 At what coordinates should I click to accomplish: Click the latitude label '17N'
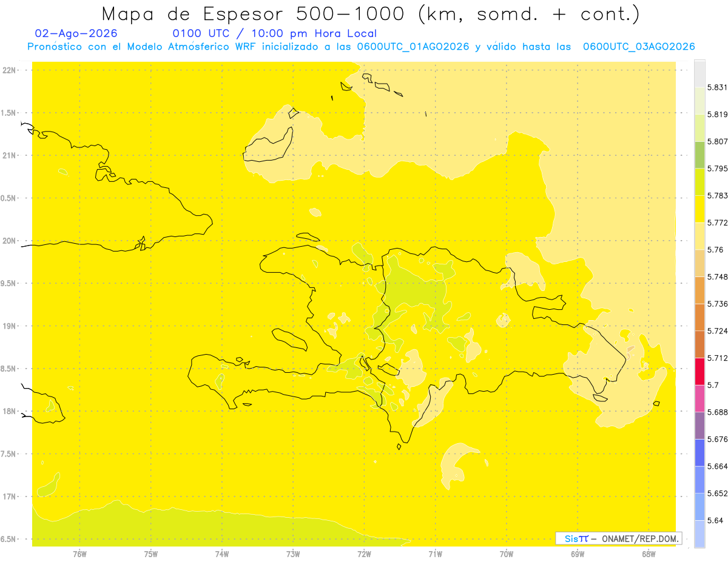[9, 497]
